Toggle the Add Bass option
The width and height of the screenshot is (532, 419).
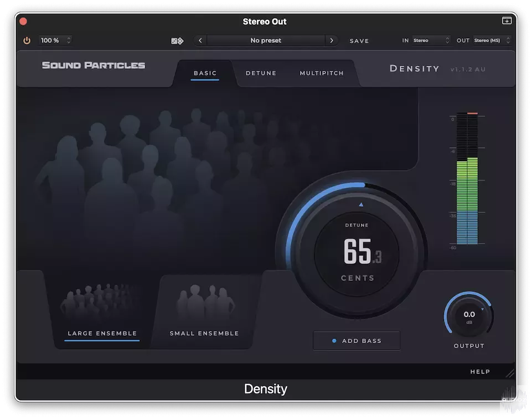[357, 340]
